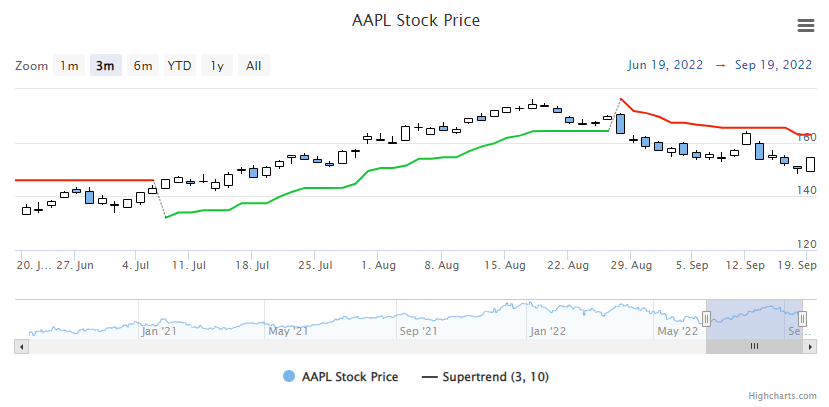Select the 3m zoom range

[x=105, y=66]
